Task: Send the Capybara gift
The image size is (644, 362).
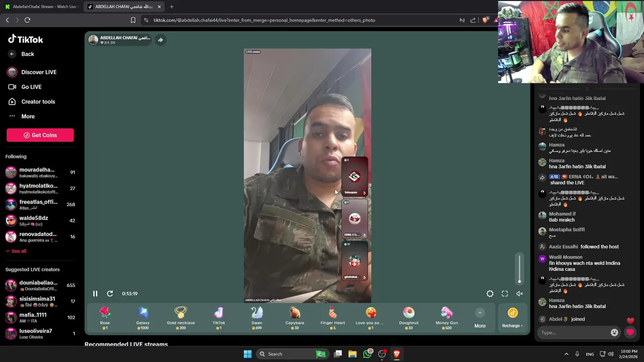Action: pos(295,317)
